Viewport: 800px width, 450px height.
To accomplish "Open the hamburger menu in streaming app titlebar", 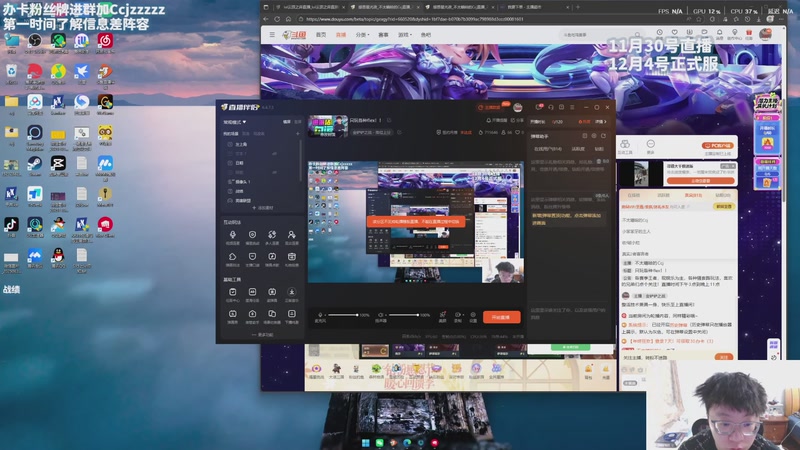I will pyautogui.click(x=572, y=107).
